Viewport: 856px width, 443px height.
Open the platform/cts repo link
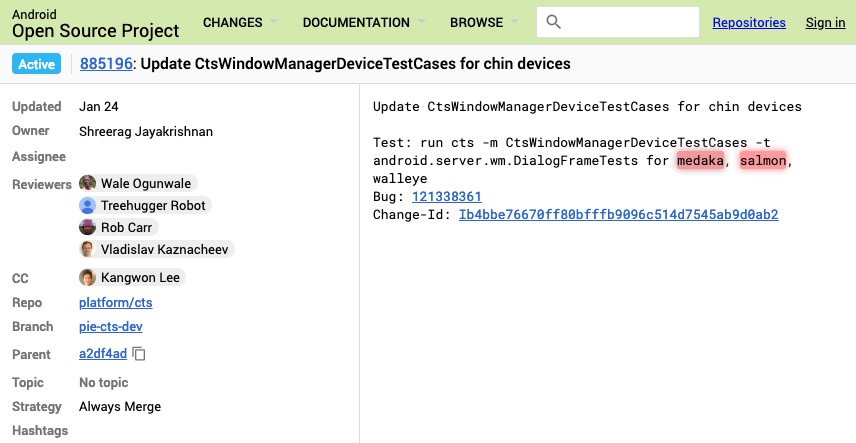click(116, 303)
